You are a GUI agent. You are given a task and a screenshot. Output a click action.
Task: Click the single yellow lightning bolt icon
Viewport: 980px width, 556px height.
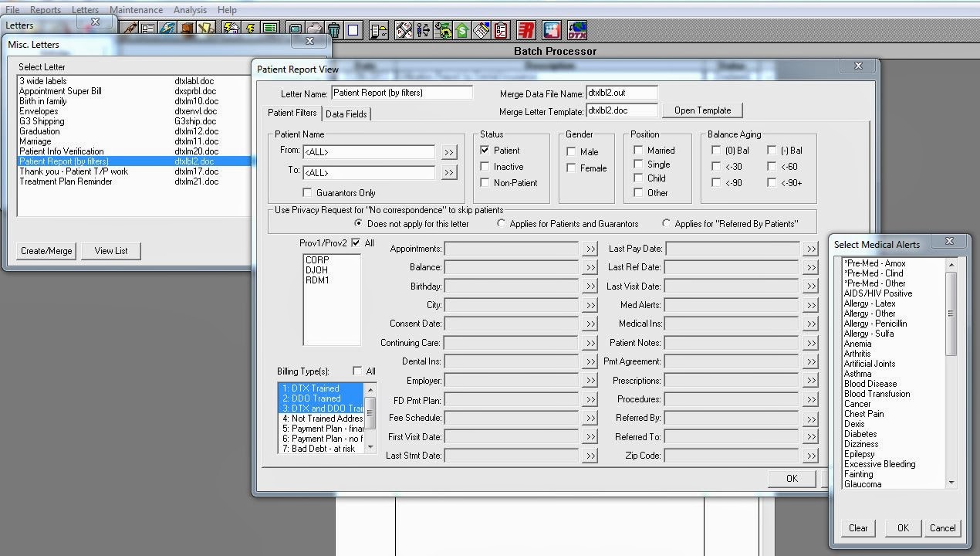[x=250, y=29]
